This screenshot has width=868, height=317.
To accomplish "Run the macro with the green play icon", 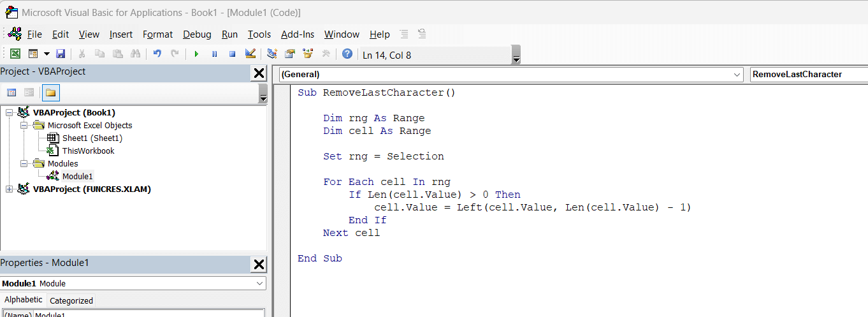I will coord(196,54).
